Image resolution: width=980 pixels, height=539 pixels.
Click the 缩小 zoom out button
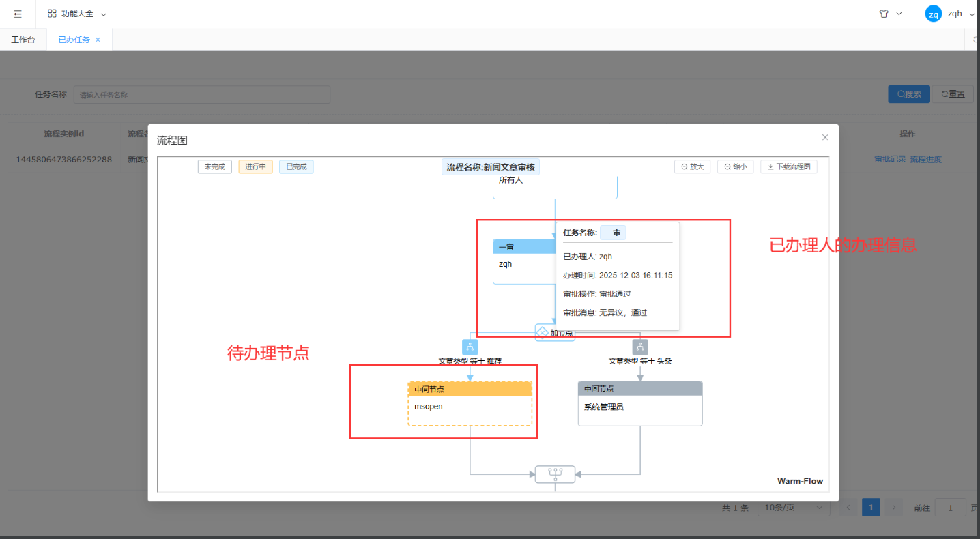(735, 166)
